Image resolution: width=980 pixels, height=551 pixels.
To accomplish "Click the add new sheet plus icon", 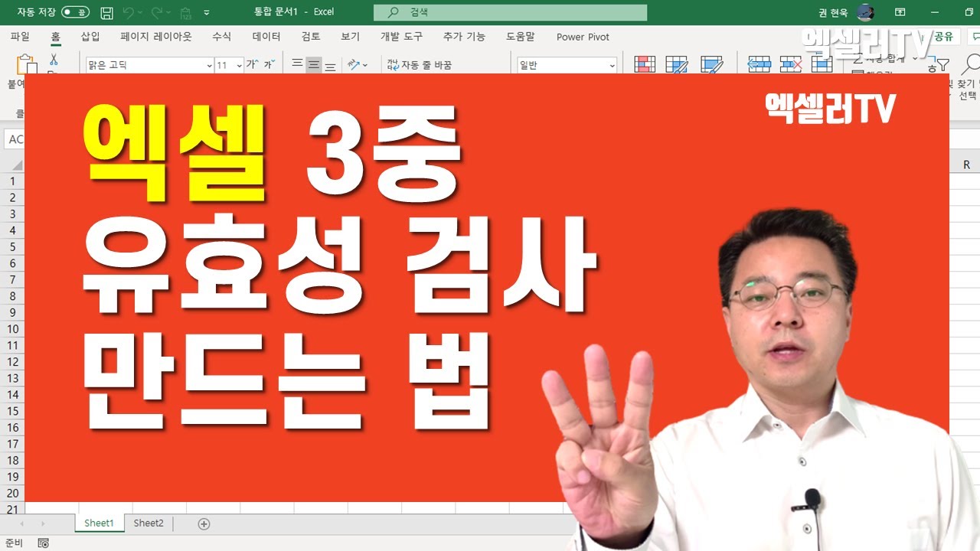I will 204,524.
